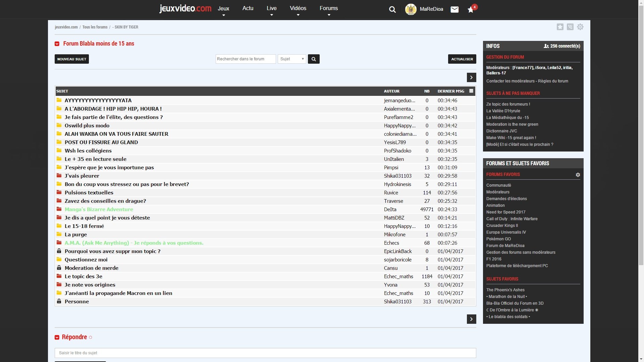Image resolution: width=644 pixels, height=362 pixels.
Task: Open the Actu menu item
Action: point(248,8)
